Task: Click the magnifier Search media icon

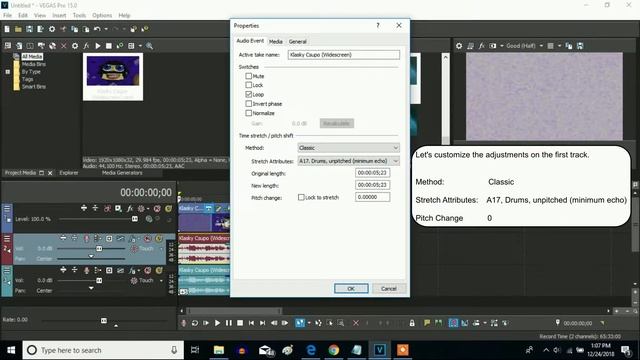Action: coord(150,46)
